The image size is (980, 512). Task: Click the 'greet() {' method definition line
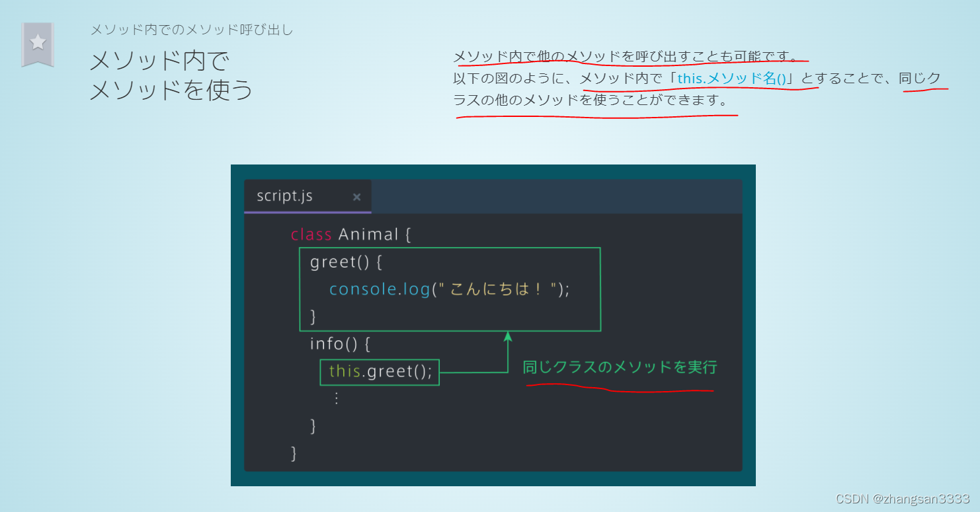click(x=346, y=262)
